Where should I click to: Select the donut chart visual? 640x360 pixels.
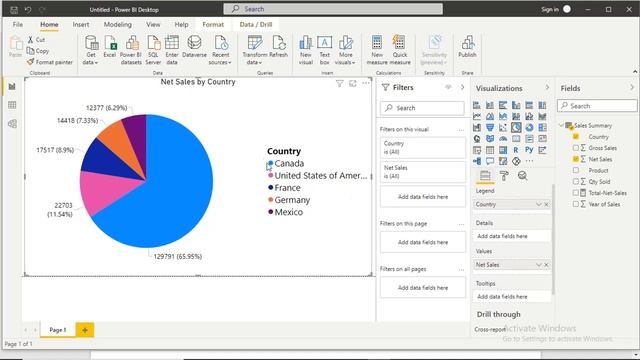pyautogui.click(x=529, y=127)
